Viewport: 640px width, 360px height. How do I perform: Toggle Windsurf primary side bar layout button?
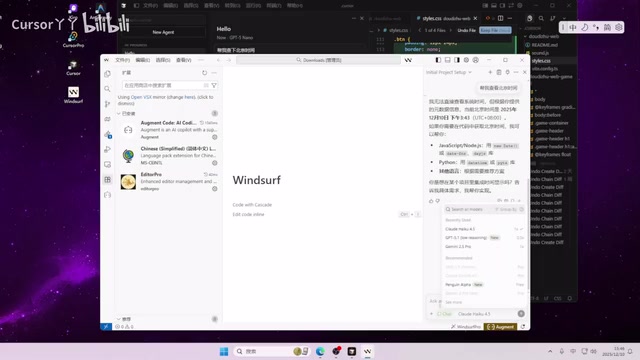pos(438,60)
